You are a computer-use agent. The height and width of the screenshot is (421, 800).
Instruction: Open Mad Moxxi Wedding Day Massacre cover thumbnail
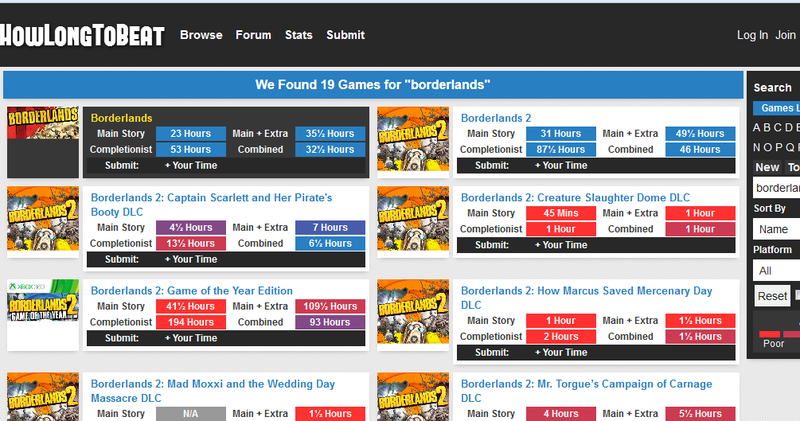point(43,397)
